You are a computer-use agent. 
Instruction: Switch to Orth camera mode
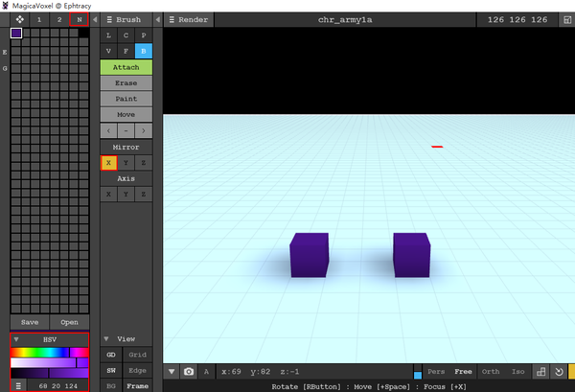tap(490, 372)
